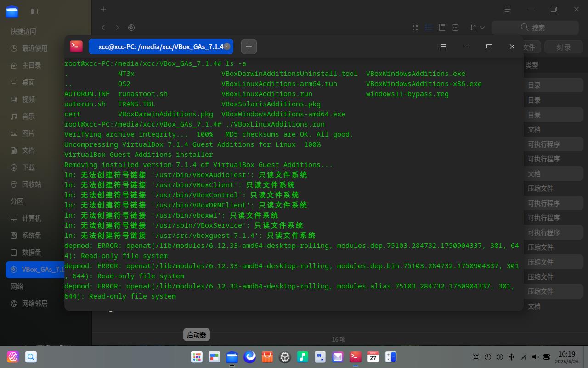The image size is (588, 368).
Task: Click the 类型 column header
Action: coord(532,65)
